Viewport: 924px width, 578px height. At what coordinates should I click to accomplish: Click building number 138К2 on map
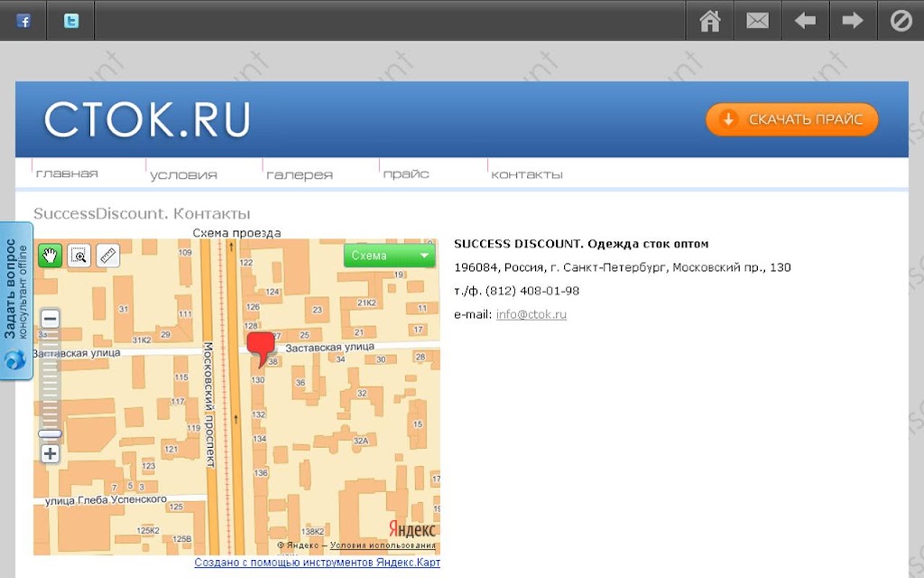click(x=312, y=531)
